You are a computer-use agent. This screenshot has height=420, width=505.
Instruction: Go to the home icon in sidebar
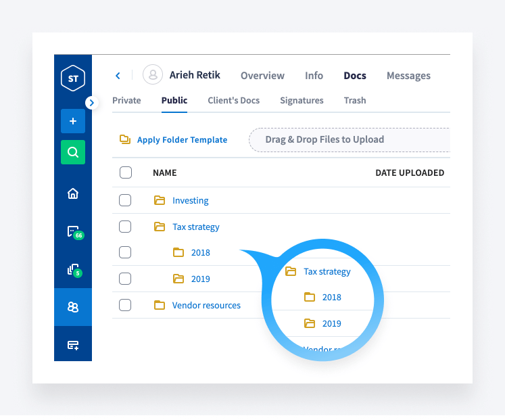[73, 194]
